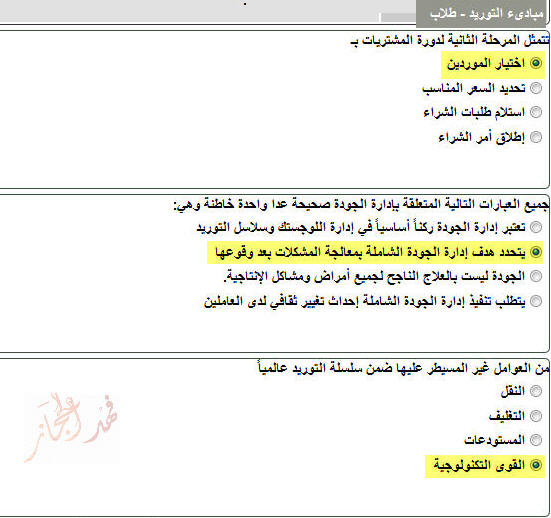Choose يتحدد هدف إدارة الجودة الشاملة answer
Image resolution: width=551 pixels, height=518 pixels.
[x=536, y=252]
